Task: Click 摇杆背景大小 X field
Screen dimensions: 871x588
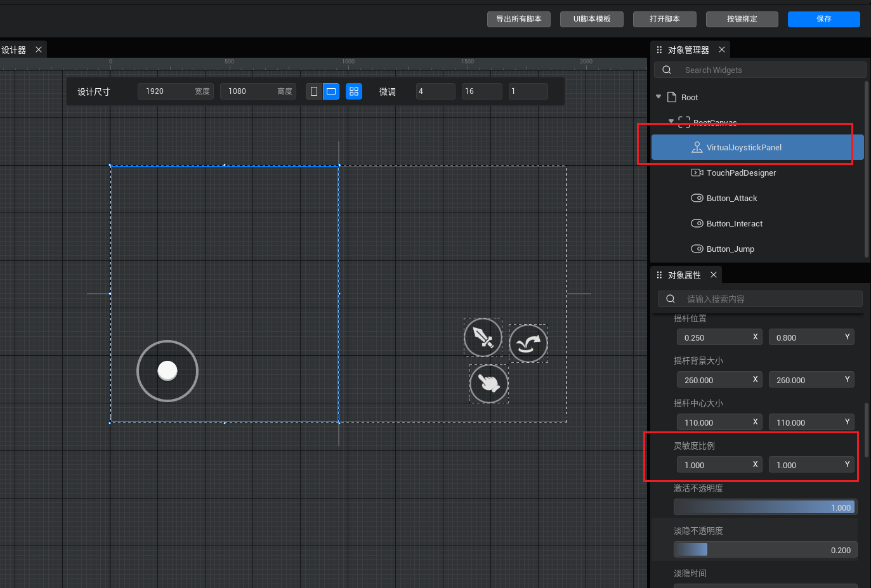Action: 719,379
